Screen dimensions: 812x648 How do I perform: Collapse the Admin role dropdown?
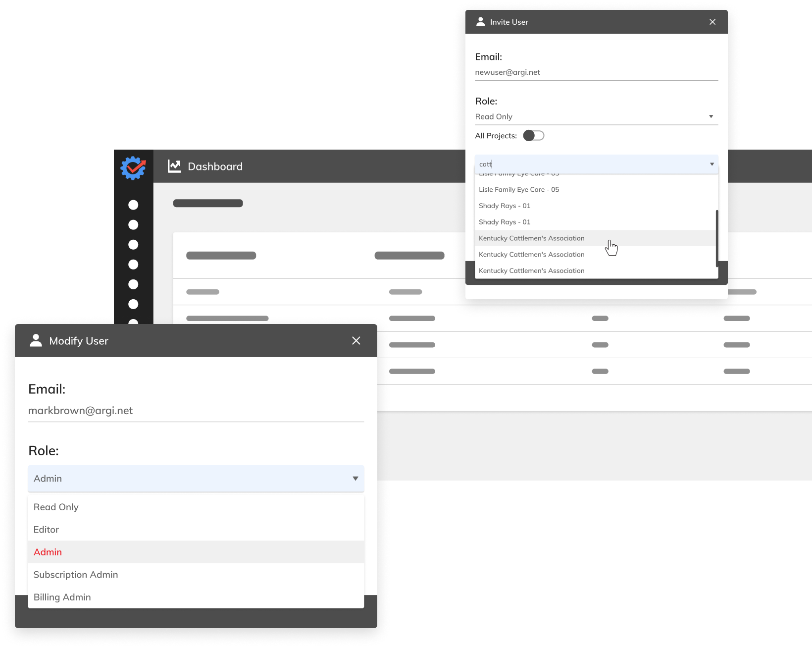click(355, 479)
